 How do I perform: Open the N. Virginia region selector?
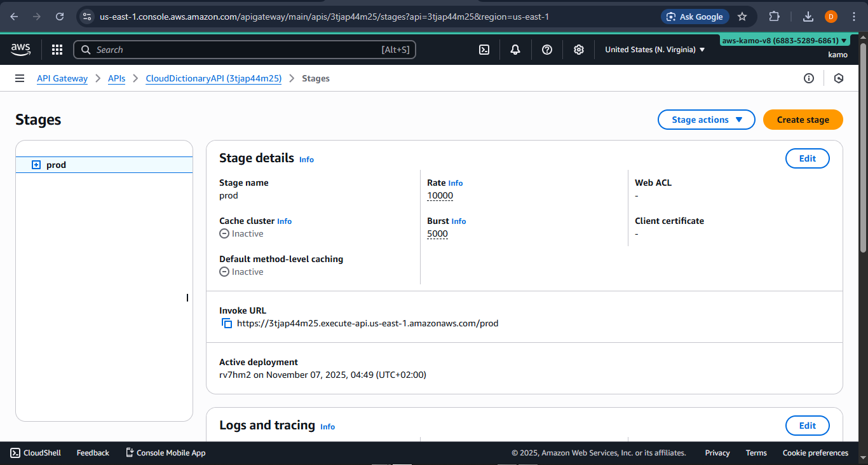(x=654, y=49)
